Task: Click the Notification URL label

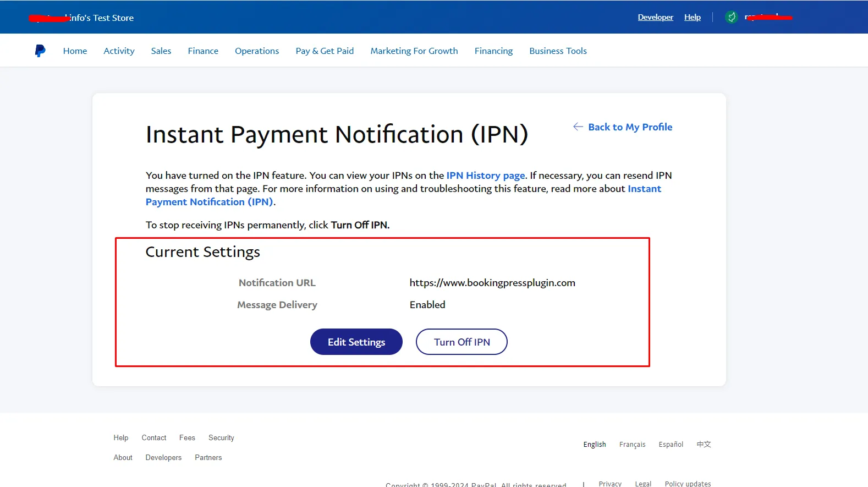Action: 277,283
